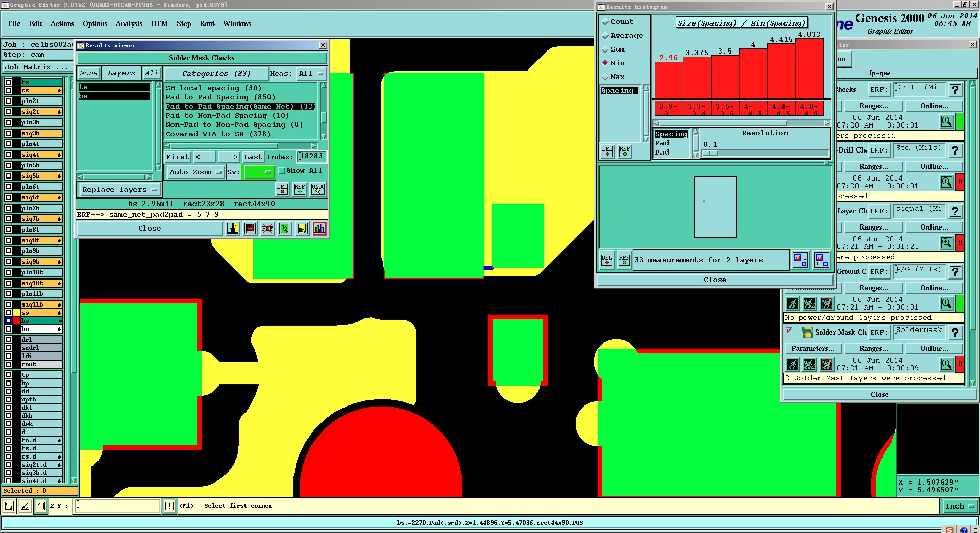The height and width of the screenshot is (533, 980).
Task: Click the Last result button
Action: click(253, 157)
